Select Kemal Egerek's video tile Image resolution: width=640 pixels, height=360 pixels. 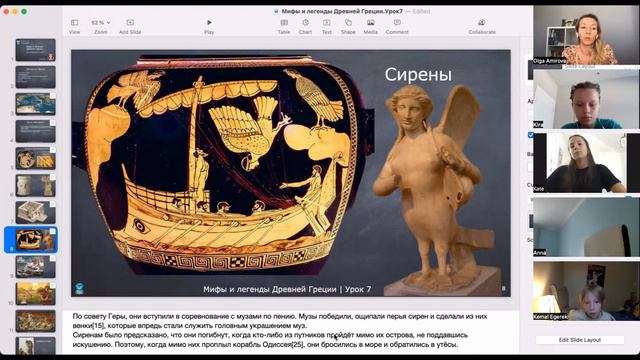tap(586, 291)
